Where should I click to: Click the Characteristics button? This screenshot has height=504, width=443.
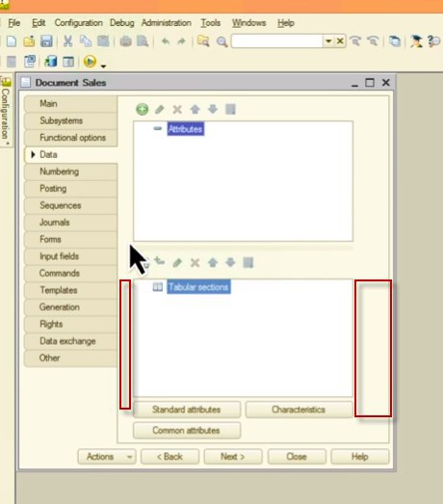click(299, 410)
